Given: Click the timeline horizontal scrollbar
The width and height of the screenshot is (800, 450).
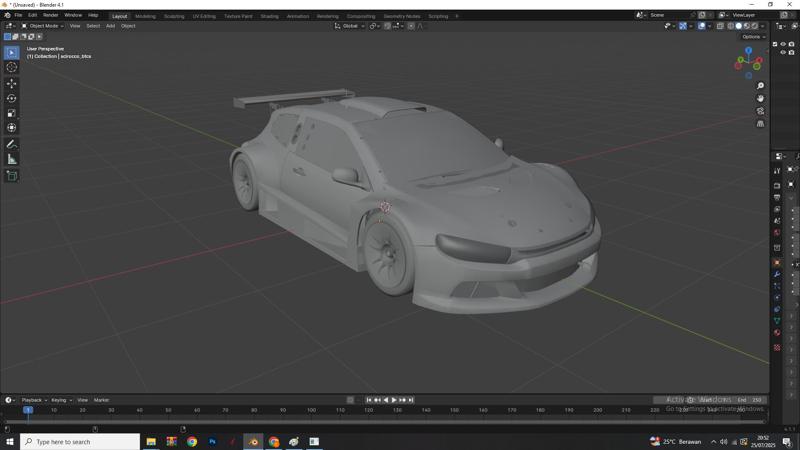Looking at the screenshot, I should [x=385, y=421].
